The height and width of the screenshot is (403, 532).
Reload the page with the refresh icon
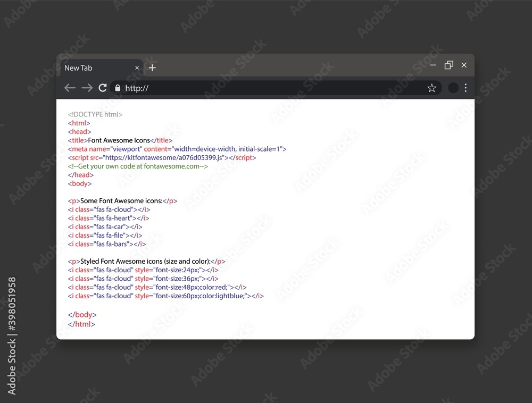point(103,88)
